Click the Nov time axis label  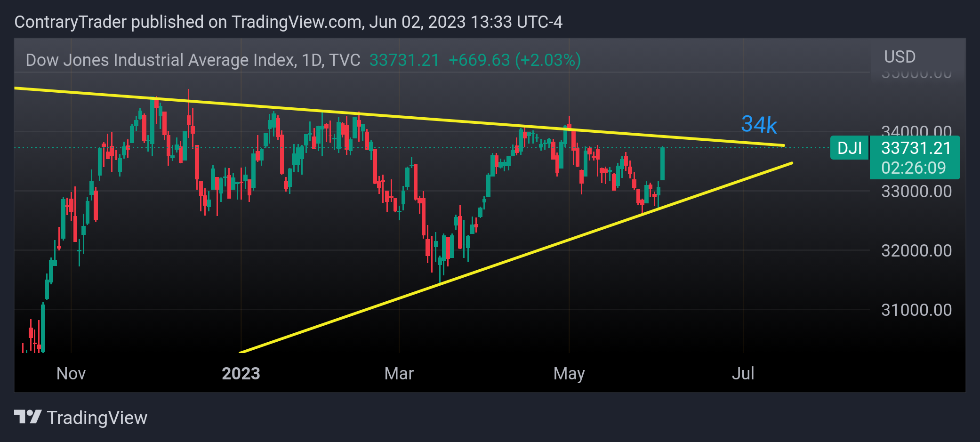pyautogui.click(x=71, y=374)
